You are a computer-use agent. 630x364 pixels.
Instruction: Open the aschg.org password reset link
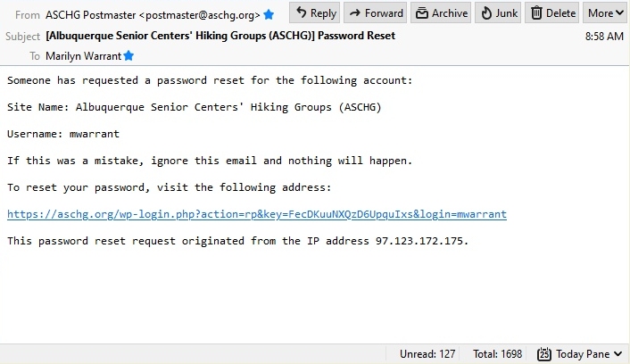(257, 214)
